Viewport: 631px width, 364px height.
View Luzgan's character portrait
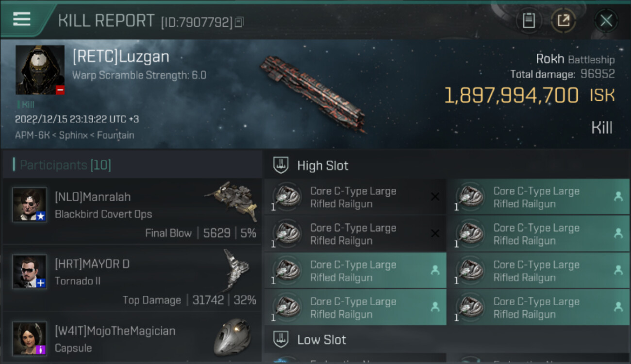click(x=40, y=70)
